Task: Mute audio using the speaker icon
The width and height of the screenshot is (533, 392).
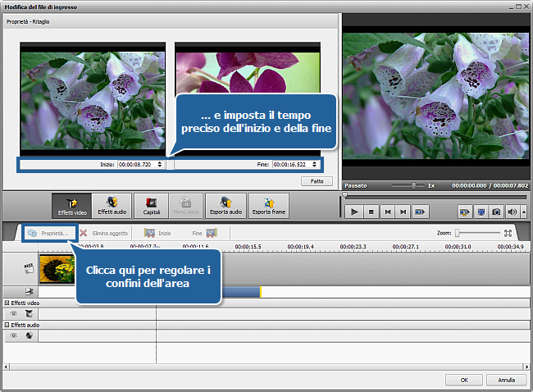Action: pos(512,212)
